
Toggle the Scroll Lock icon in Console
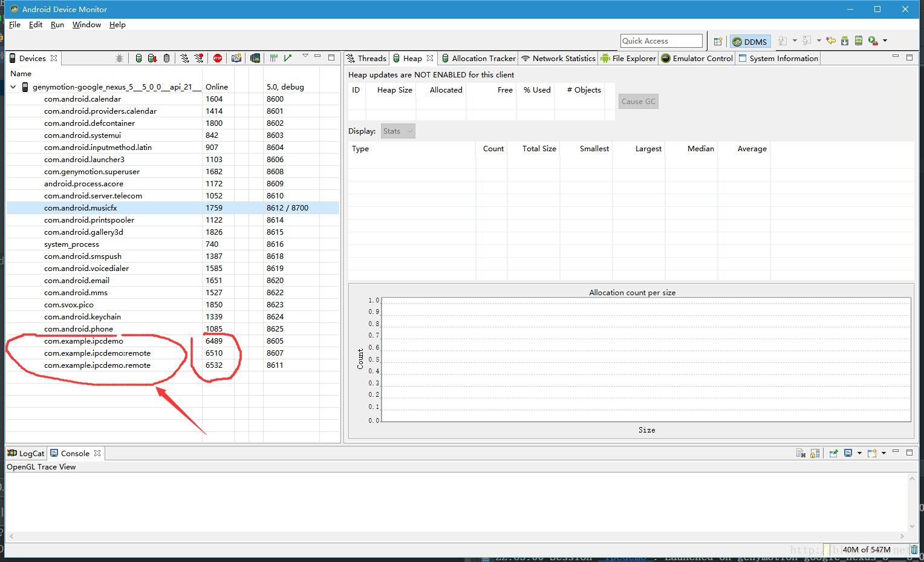click(815, 453)
